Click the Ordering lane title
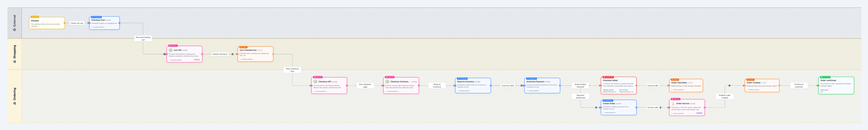 (14, 94)
